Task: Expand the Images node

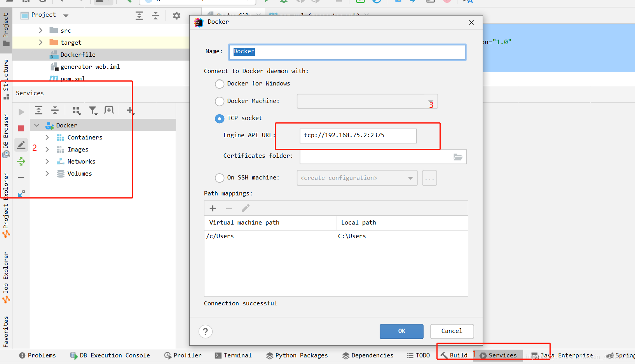Action: 47,150
